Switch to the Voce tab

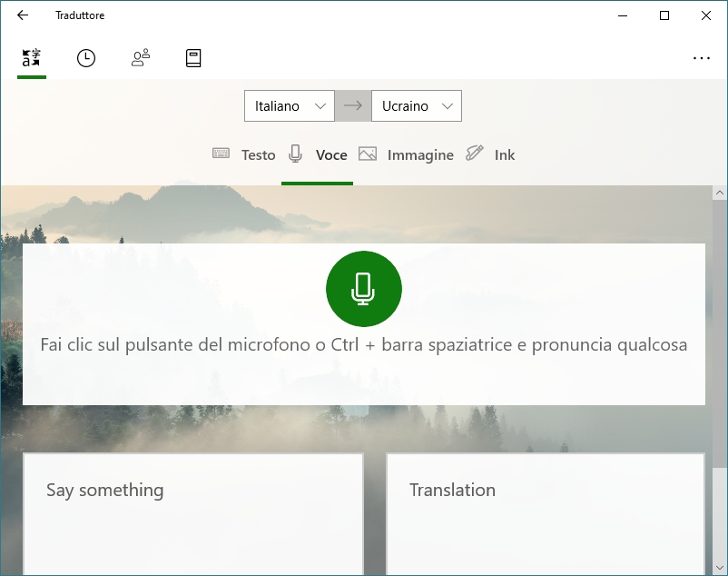331,154
